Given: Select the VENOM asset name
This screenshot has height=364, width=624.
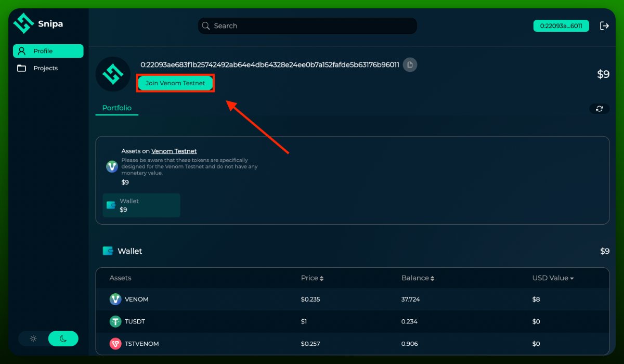Looking at the screenshot, I should pos(137,300).
